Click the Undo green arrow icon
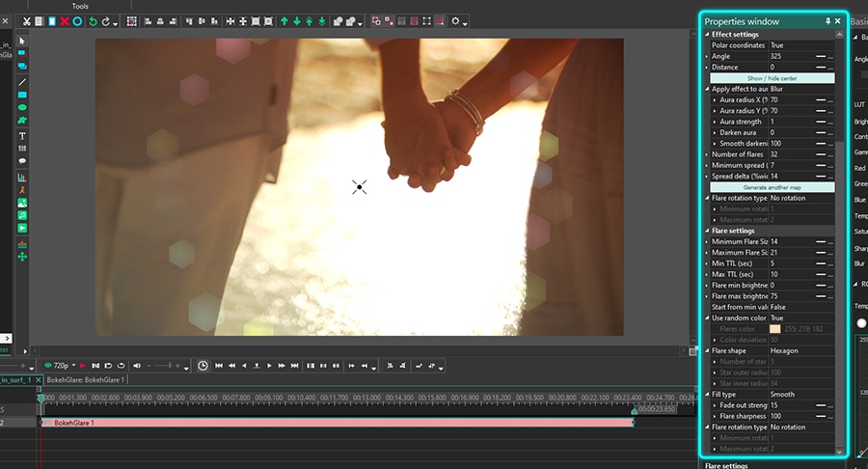 [x=93, y=21]
